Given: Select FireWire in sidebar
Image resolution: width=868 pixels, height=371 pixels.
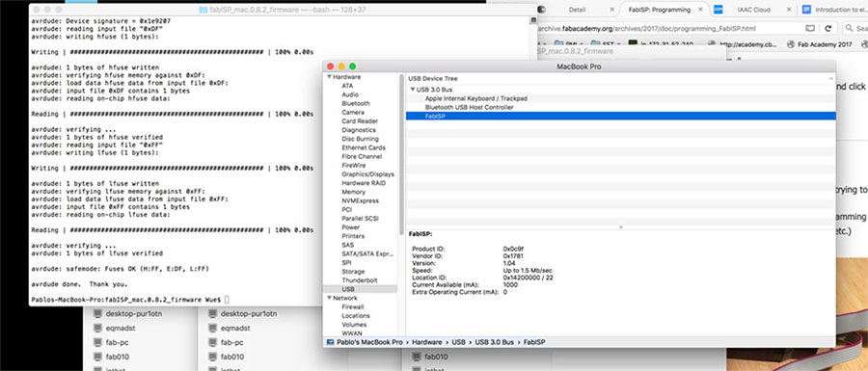Looking at the screenshot, I should point(354,166).
